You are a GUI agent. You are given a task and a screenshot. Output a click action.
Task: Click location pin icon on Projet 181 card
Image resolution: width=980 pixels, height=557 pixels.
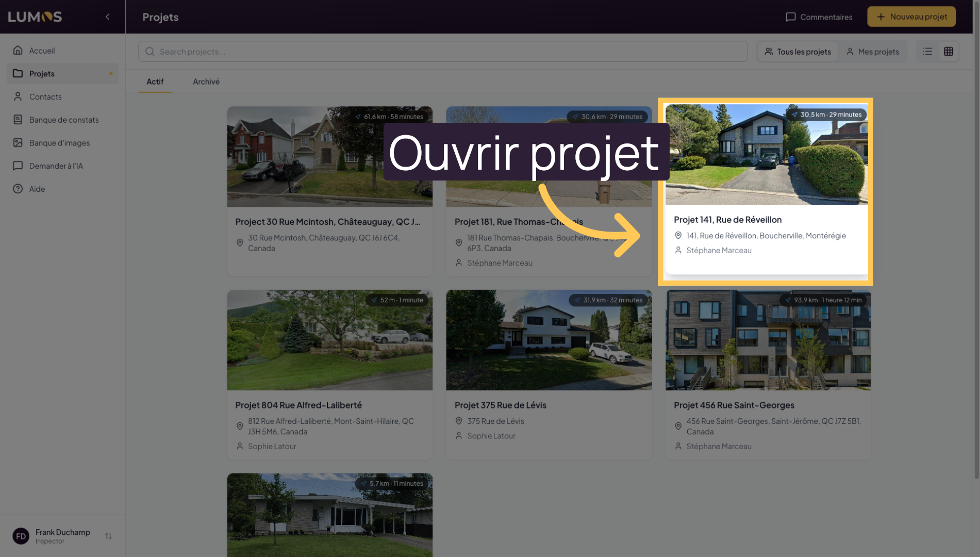click(459, 243)
